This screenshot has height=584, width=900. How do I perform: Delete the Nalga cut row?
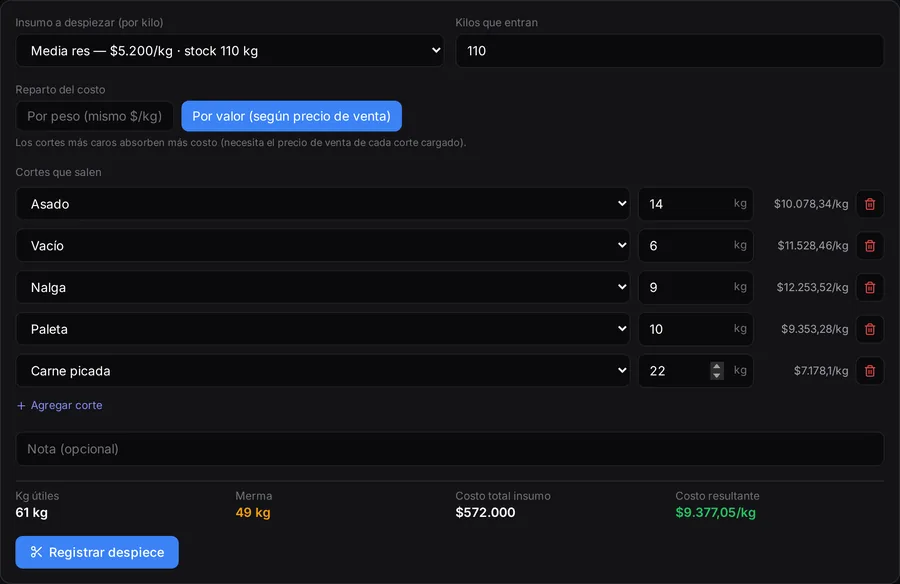[x=870, y=287]
